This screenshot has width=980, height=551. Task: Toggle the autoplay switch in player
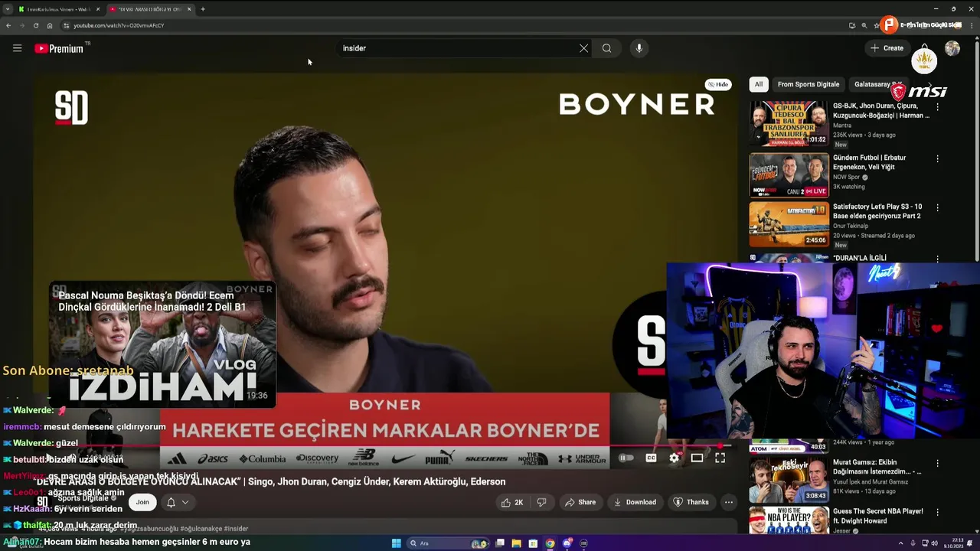pos(626,458)
